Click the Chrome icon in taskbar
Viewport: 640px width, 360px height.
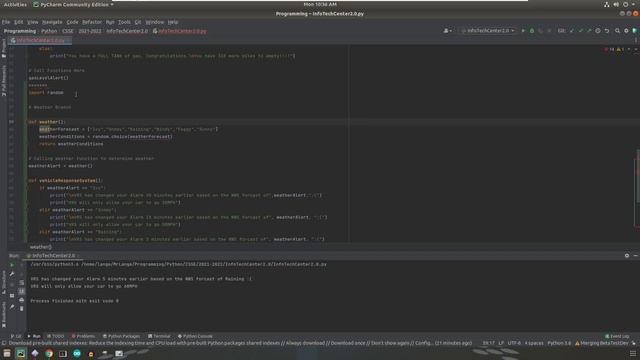[49, 353]
